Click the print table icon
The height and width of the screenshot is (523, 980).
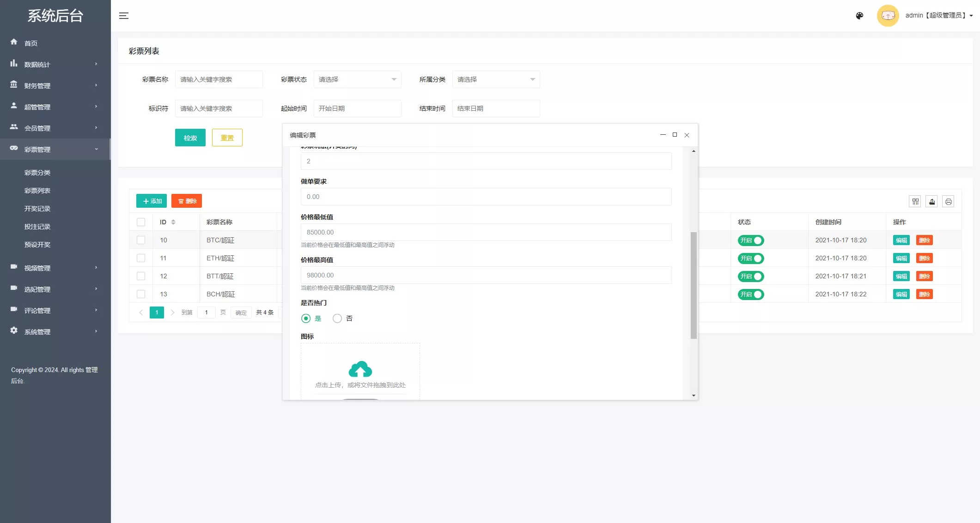tap(948, 202)
